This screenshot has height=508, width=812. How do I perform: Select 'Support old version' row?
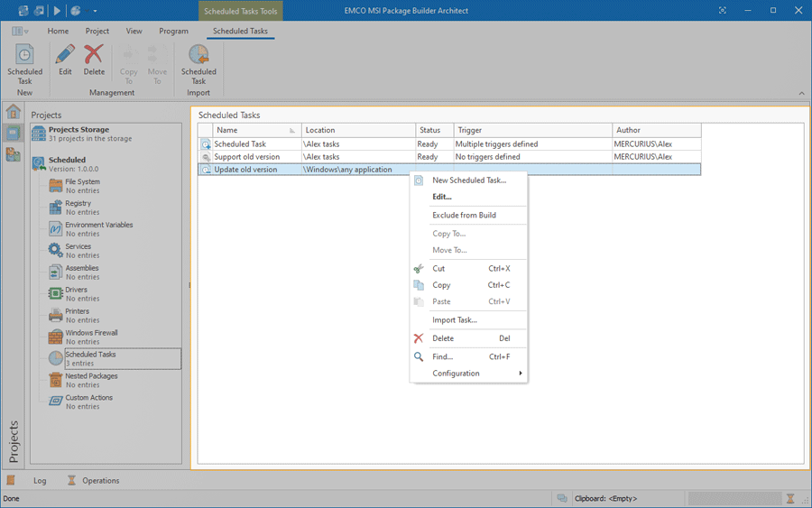click(449, 156)
